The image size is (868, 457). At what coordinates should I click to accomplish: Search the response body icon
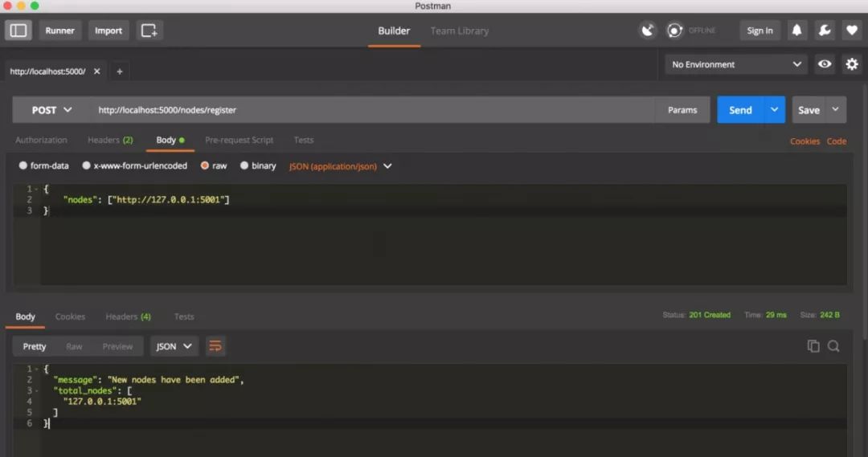click(x=833, y=346)
